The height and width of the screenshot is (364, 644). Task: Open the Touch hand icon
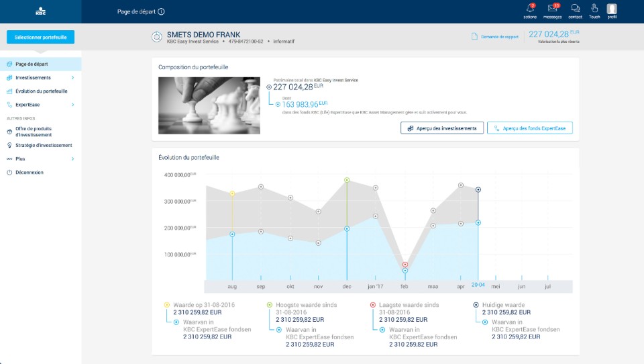click(594, 8)
